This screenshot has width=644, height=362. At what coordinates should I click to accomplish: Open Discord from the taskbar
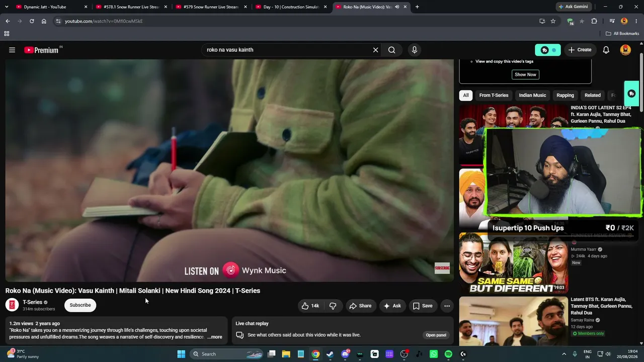tap(345, 354)
